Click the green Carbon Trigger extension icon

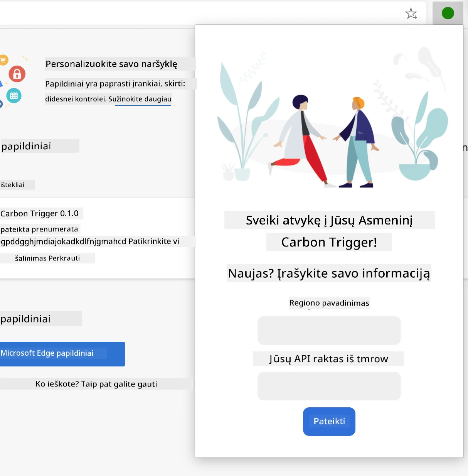tap(448, 13)
